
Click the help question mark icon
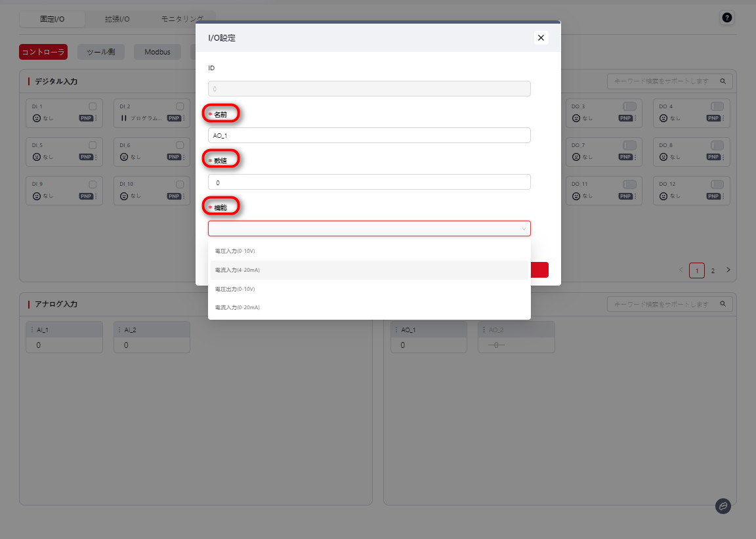(x=726, y=18)
